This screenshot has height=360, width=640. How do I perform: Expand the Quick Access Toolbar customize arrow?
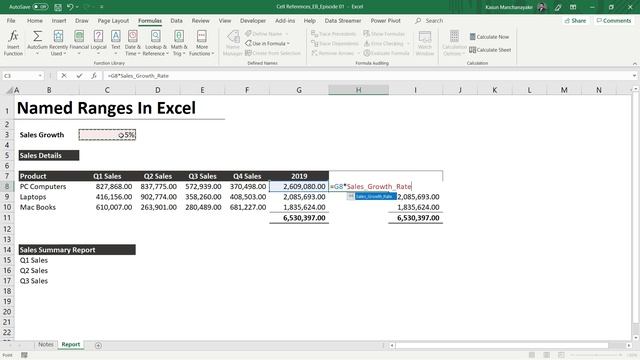102,7
